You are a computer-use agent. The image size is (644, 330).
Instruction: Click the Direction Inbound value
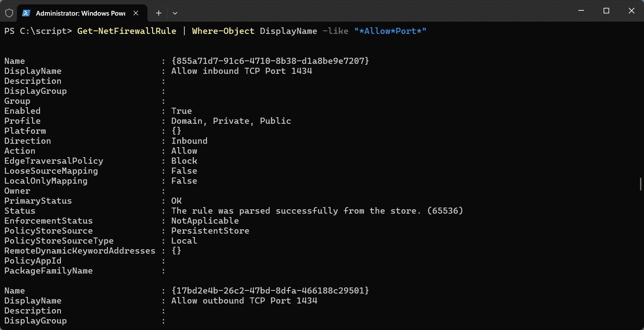[189, 141]
